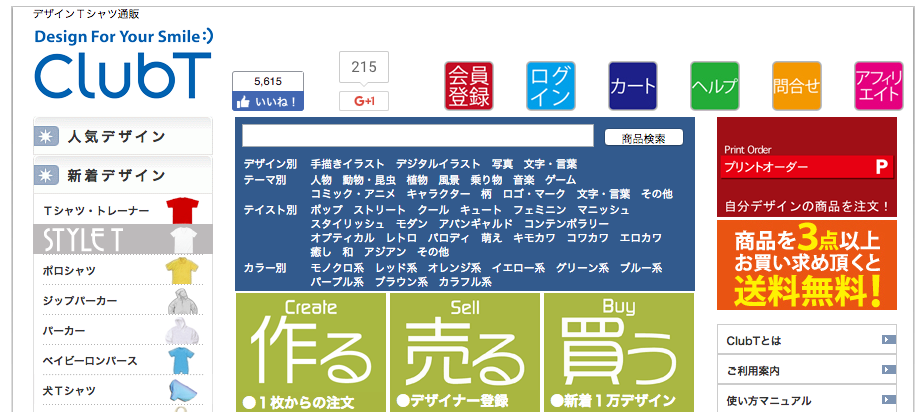The width and height of the screenshot is (923, 412).
Task: Click the arrow beside ご利用案内
Action: pyautogui.click(x=889, y=370)
